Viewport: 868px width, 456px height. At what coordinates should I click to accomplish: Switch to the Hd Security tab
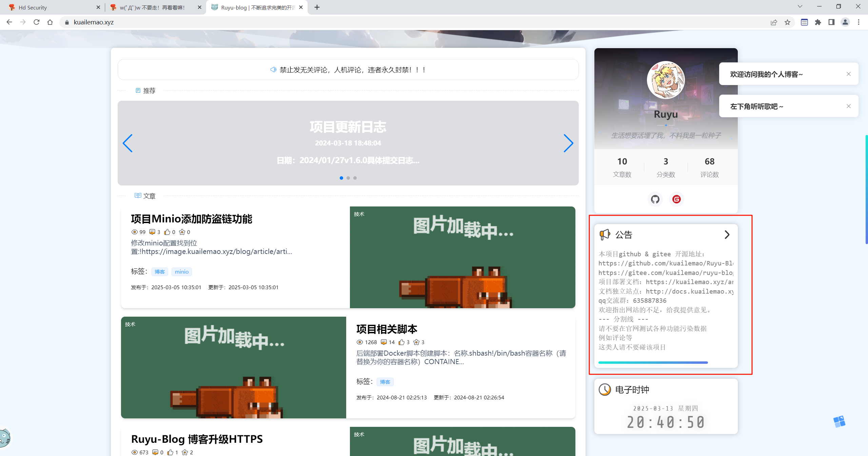coord(52,7)
